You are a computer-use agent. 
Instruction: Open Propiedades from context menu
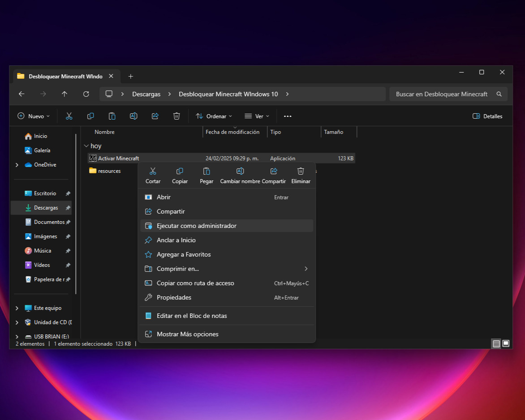coord(227,297)
